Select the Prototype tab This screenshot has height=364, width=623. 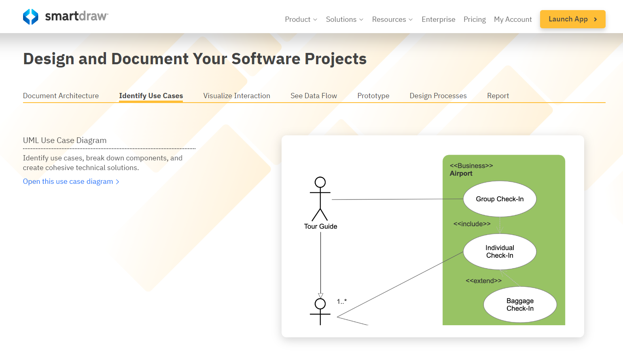pyautogui.click(x=373, y=96)
